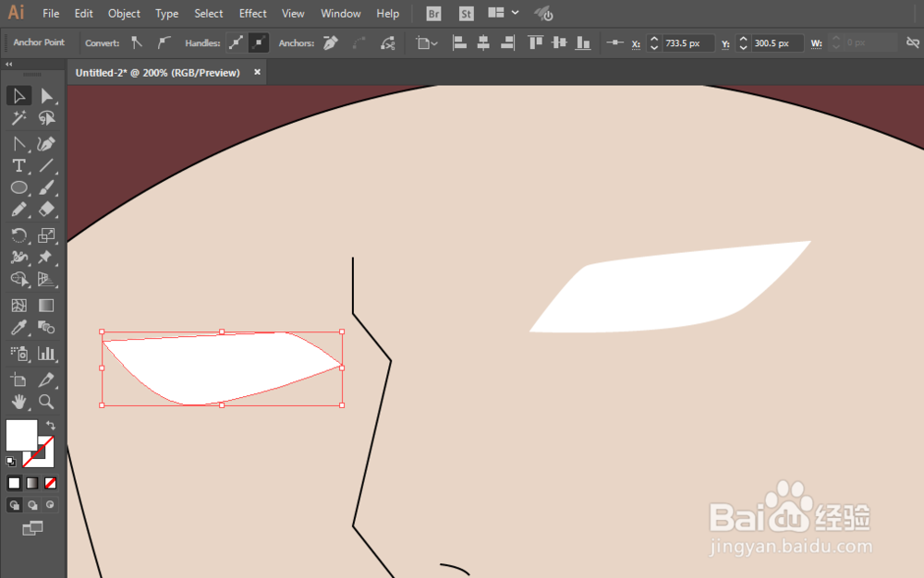Image resolution: width=924 pixels, height=578 pixels.
Task: Choose the Perspective Grid tool
Action: tap(46, 279)
